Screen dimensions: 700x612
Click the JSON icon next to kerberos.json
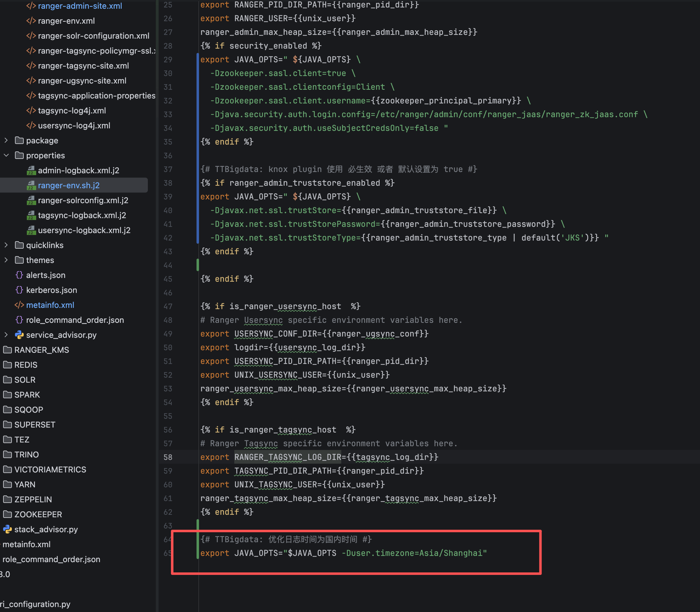(x=19, y=290)
